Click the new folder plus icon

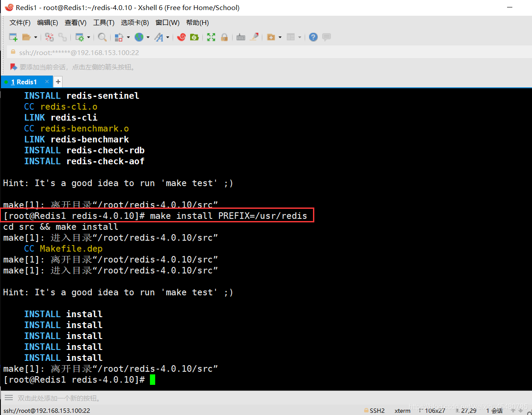pos(271,37)
